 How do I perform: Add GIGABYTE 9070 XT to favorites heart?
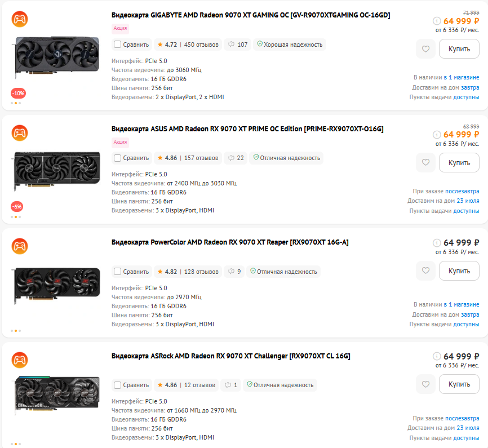coord(425,49)
